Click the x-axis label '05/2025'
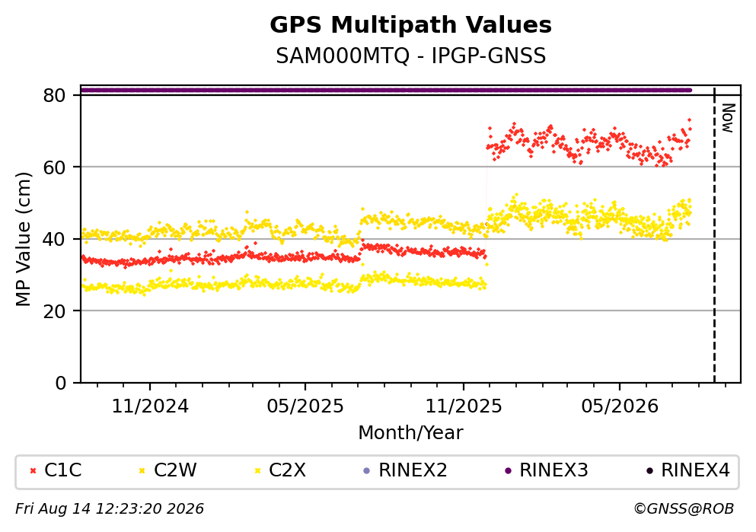The width and height of the screenshot is (756, 532). 305,406
